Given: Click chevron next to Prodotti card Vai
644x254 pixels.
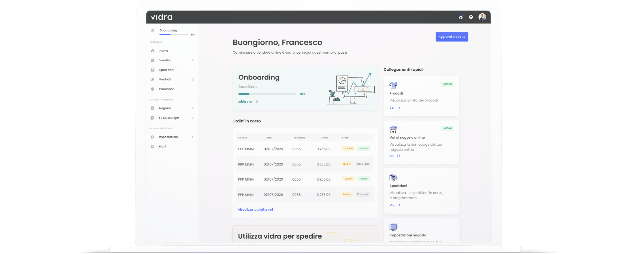Looking at the screenshot, I should pyautogui.click(x=399, y=108).
